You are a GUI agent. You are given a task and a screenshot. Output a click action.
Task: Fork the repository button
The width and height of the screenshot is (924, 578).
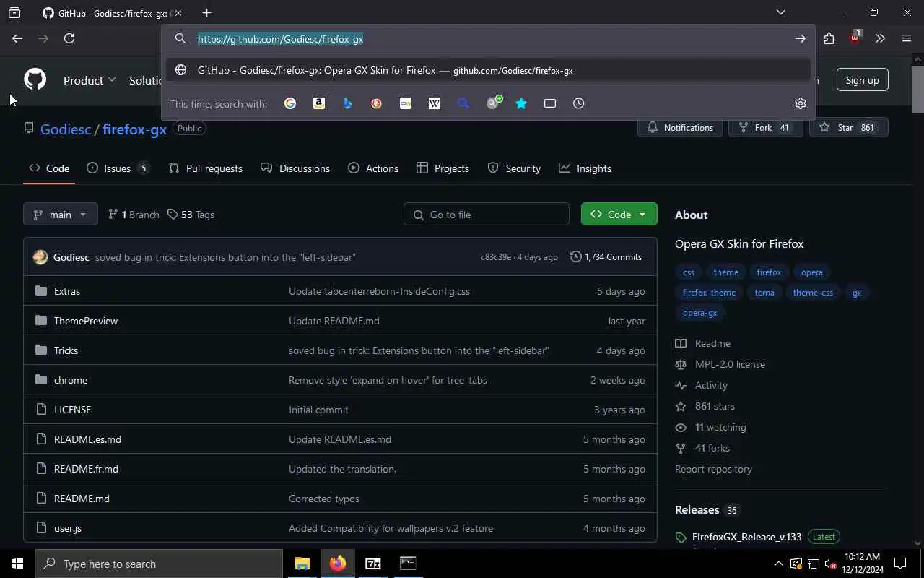pos(765,127)
